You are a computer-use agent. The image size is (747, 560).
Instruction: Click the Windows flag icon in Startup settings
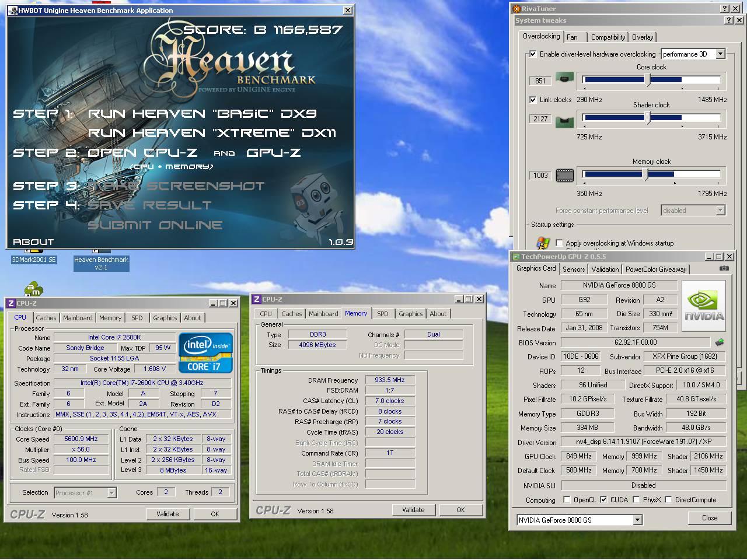coord(542,243)
